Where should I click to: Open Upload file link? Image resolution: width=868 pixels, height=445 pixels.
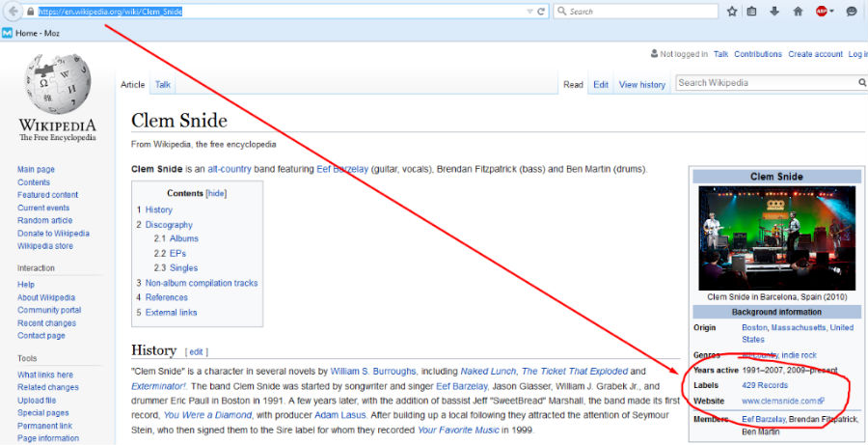(x=37, y=400)
